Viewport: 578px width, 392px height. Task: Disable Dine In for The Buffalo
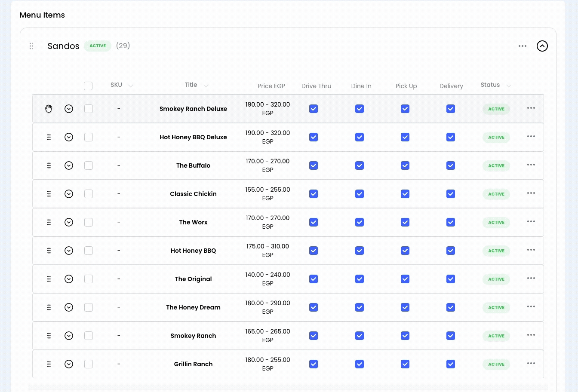360,165
